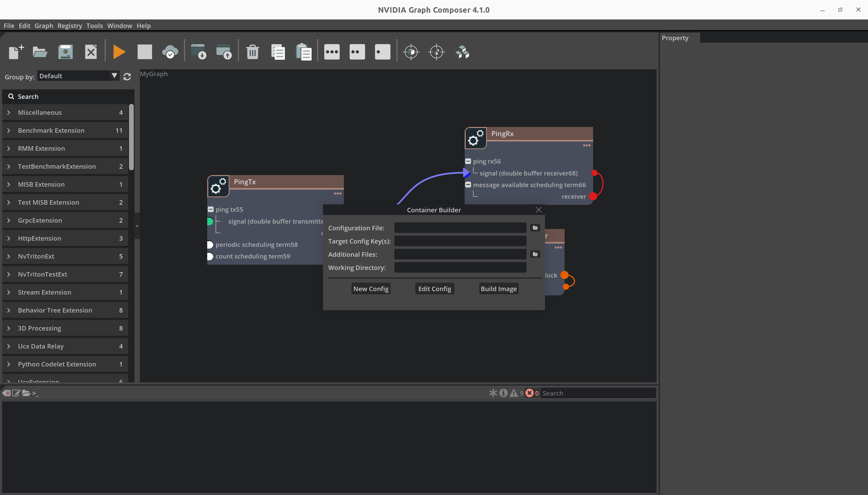Click Edit Config in Container Builder

[435, 289]
